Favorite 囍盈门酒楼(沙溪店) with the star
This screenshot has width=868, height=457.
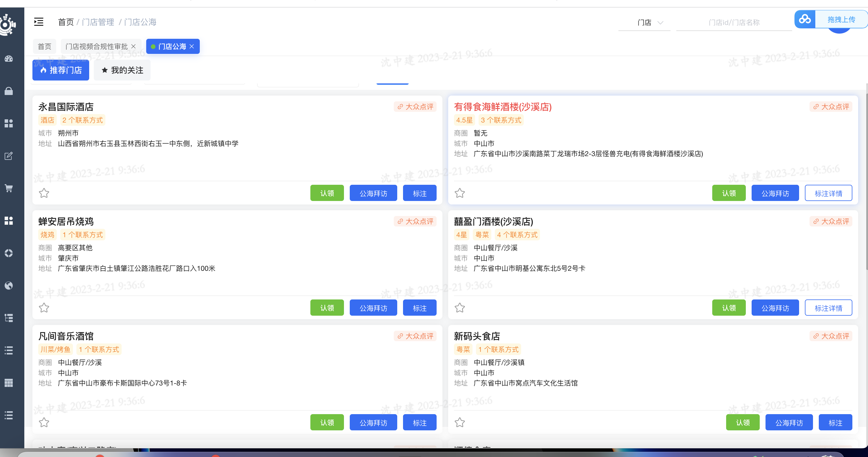[459, 308]
